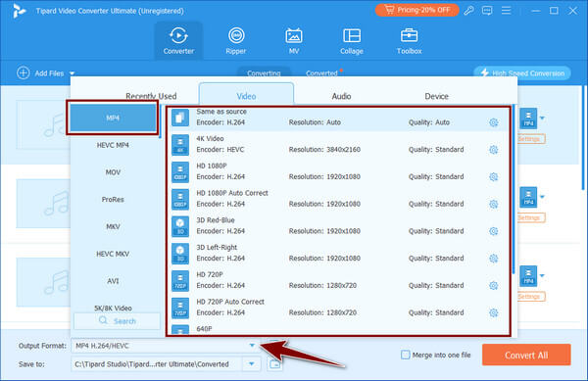
Task: Switch to the Converted tab
Action: click(321, 73)
